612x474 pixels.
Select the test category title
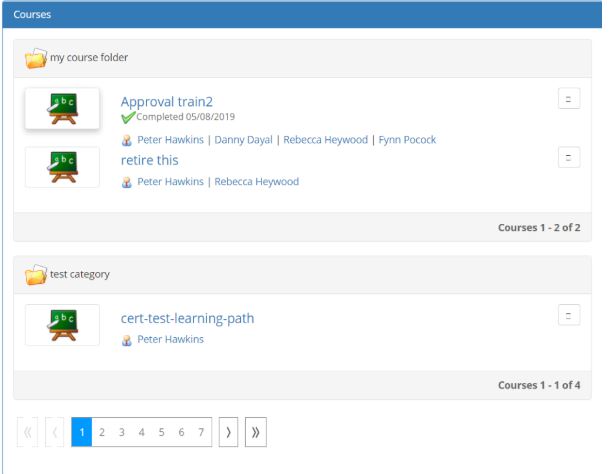click(x=80, y=274)
